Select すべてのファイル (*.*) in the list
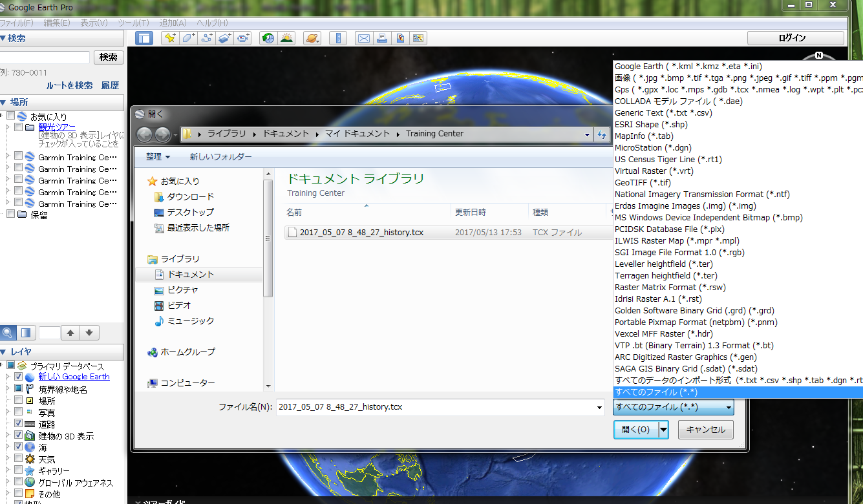Viewport: 863px width, 504px height. click(x=738, y=392)
